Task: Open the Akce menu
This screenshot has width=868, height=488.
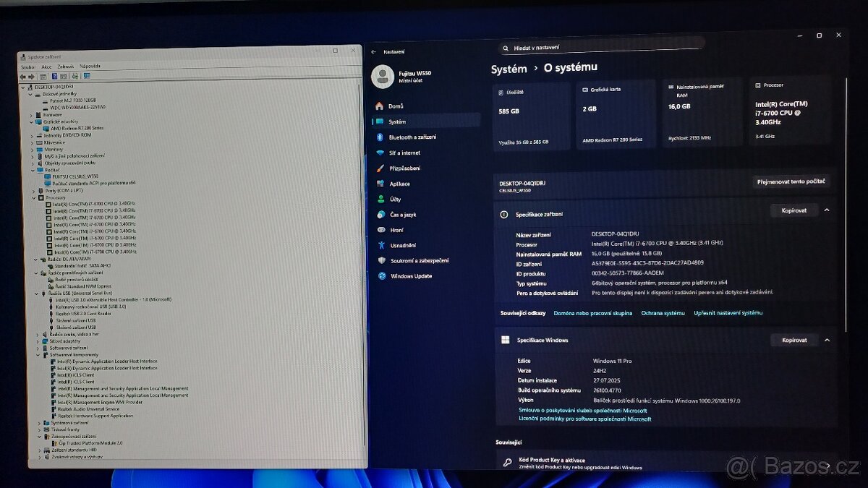Action: tap(46, 67)
